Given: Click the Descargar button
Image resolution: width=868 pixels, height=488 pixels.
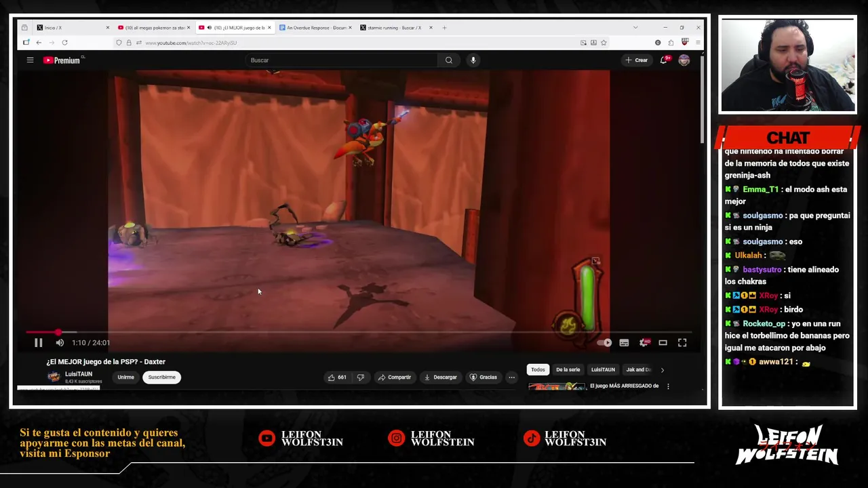Looking at the screenshot, I should click(x=439, y=378).
